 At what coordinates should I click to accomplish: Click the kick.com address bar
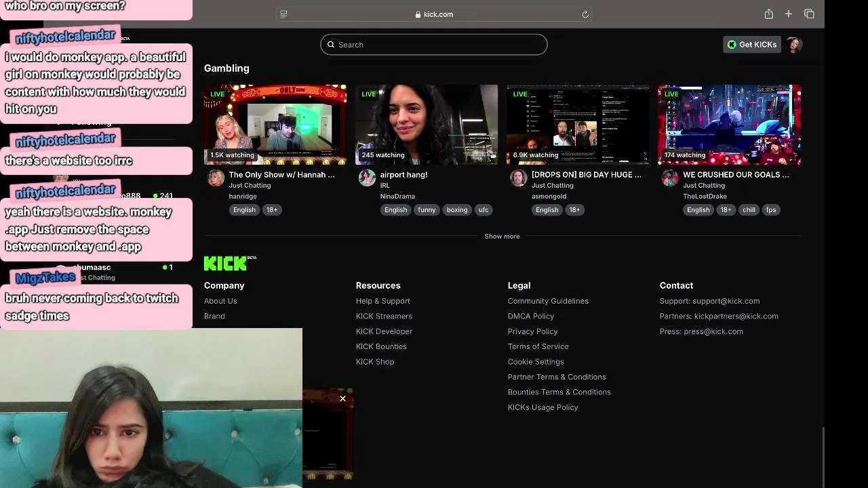coord(434,14)
